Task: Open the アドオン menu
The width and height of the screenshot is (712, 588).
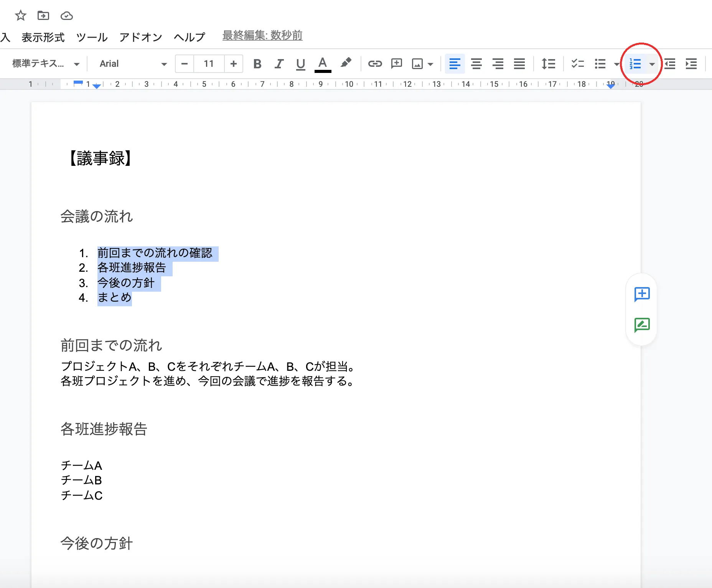Action: pyautogui.click(x=141, y=37)
